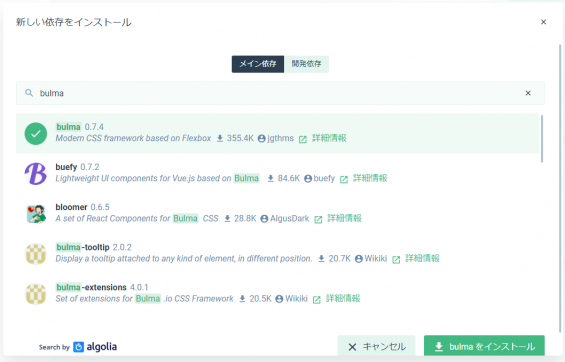Switch to 開発依存 tab

[x=306, y=64]
